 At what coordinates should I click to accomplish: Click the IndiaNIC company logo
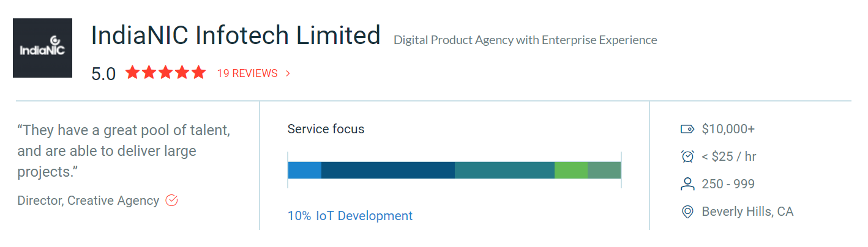click(42, 48)
